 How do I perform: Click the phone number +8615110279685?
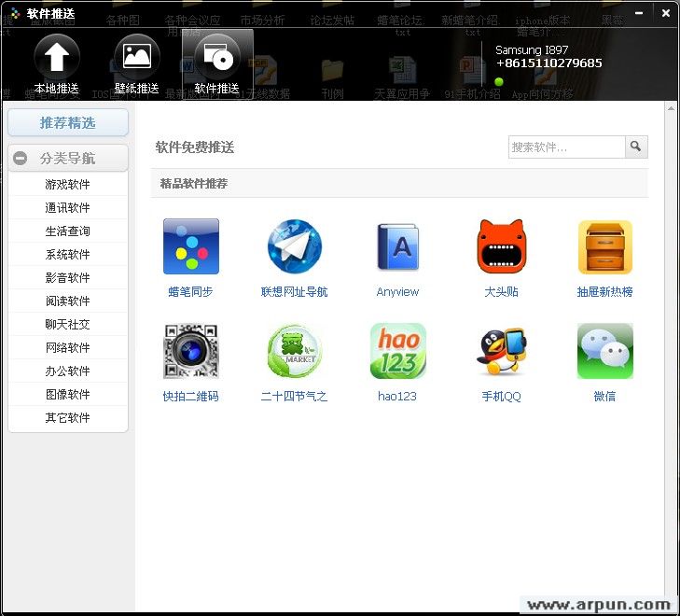click(549, 63)
